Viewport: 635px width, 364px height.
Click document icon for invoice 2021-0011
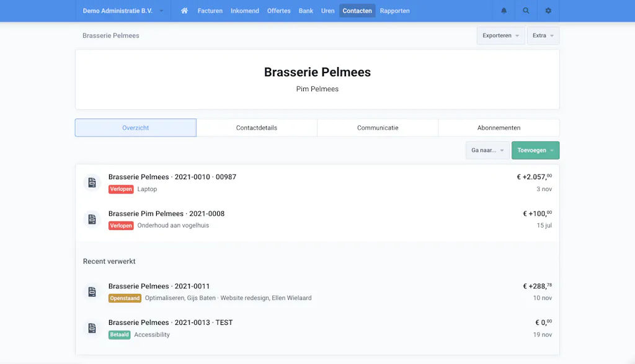pos(92,291)
